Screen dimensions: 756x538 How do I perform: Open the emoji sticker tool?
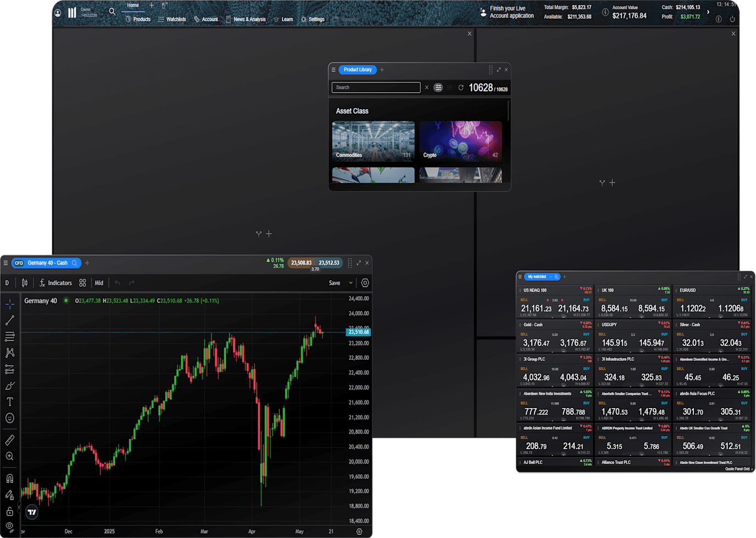[x=10, y=418]
